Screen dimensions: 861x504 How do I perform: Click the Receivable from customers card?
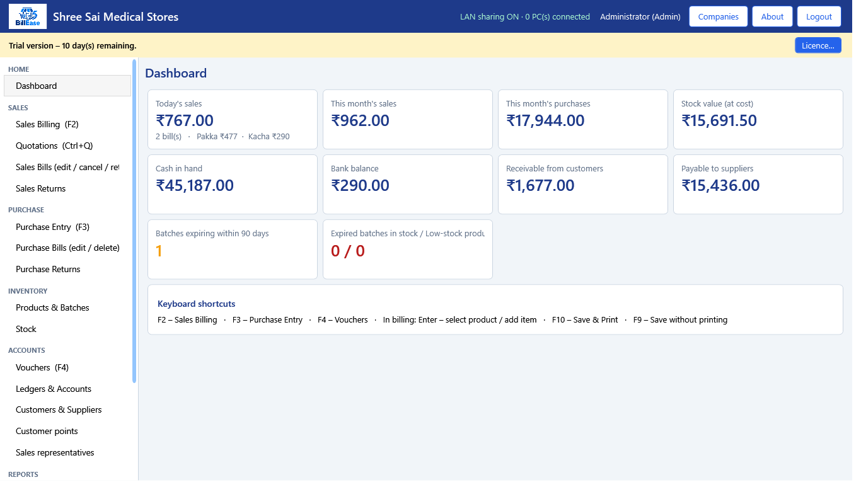[x=583, y=184]
